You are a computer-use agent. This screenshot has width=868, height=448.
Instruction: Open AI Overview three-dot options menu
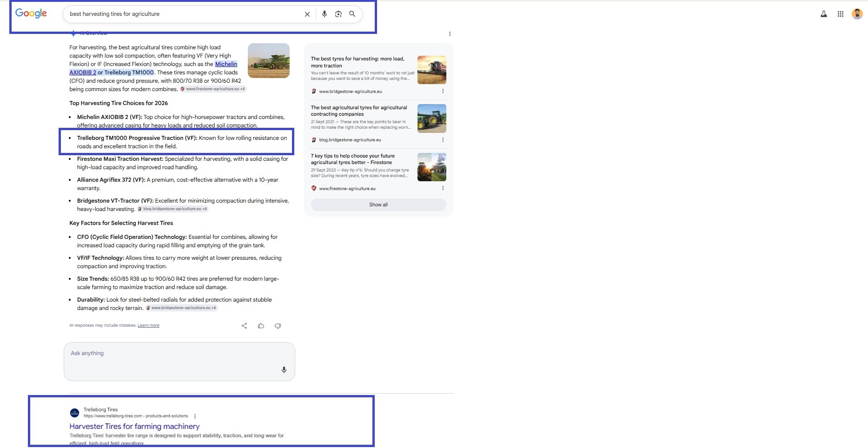450,34
